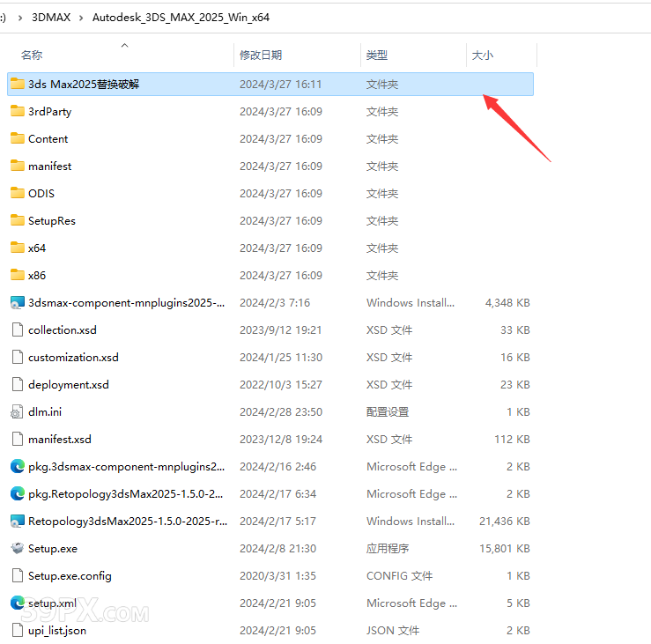Click the SetupRes folder icon

coord(18,220)
